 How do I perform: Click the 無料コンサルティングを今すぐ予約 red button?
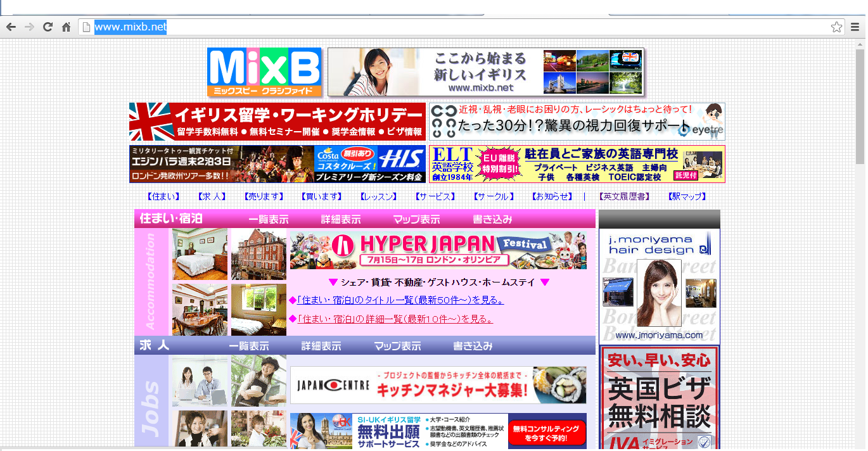[x=546, y=433]
